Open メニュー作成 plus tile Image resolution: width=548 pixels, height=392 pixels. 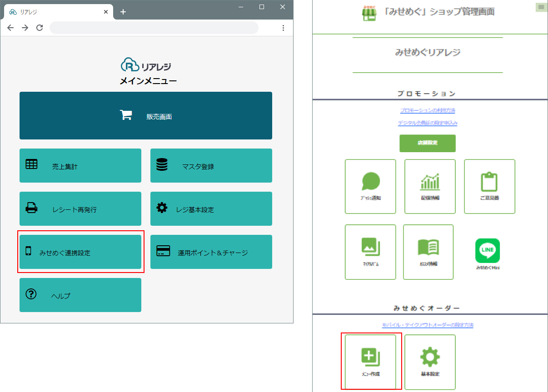[370, 362]
